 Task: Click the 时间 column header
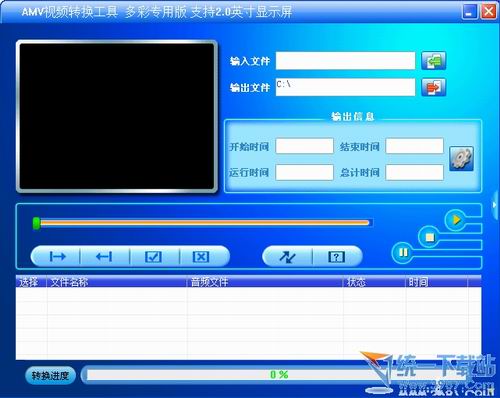[437, 282]
